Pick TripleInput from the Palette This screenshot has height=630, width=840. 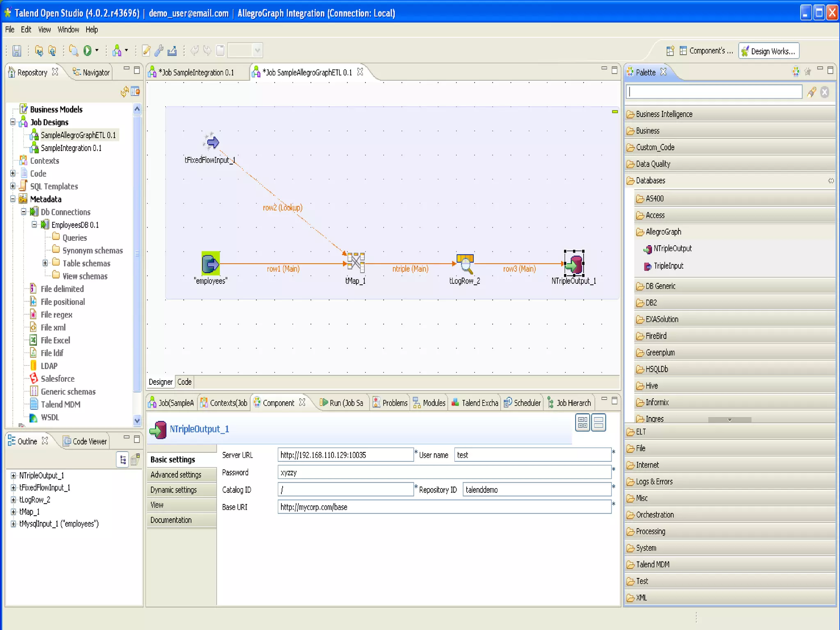[668, 266]
